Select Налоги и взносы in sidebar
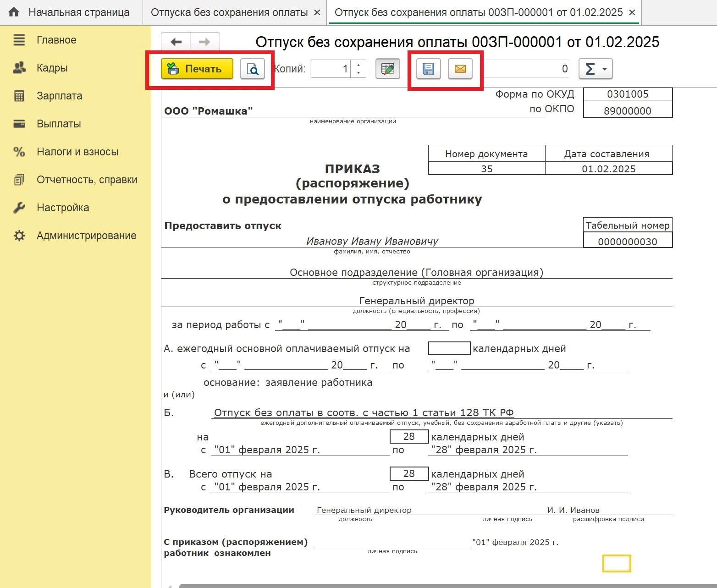Screen dimensions: 717x588 pos(77,152)
